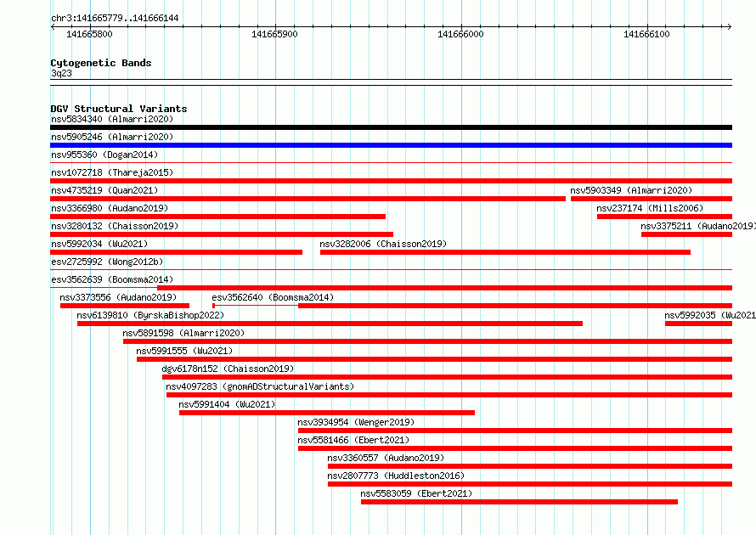The height and width of the screenshot is (535, 756).
Task: Select dgv6178n152 (Chaisson2019) label
Action: pyautogui.click(x=228, y=369)
